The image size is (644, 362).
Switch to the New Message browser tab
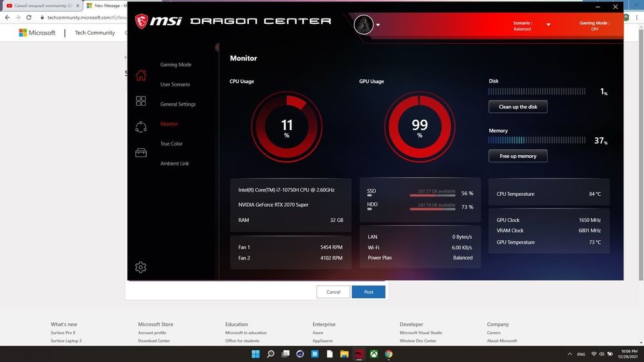click(106, 6)
